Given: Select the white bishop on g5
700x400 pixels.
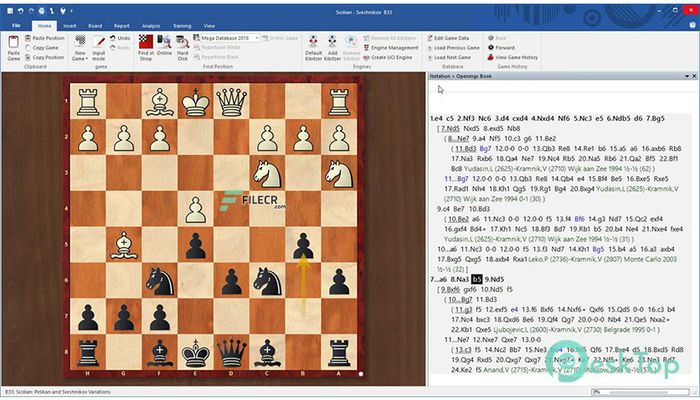Looking at the screenshot, I should [x=124, y=245].
